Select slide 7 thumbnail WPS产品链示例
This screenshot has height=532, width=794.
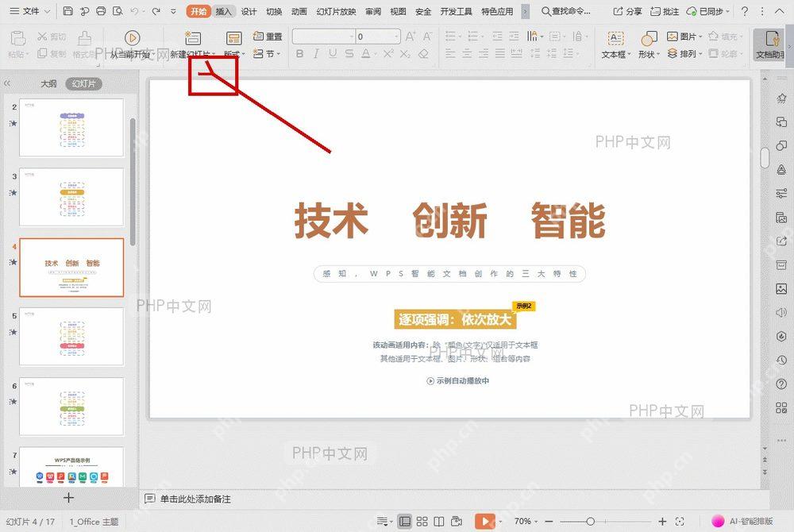[x=71, y=467]
